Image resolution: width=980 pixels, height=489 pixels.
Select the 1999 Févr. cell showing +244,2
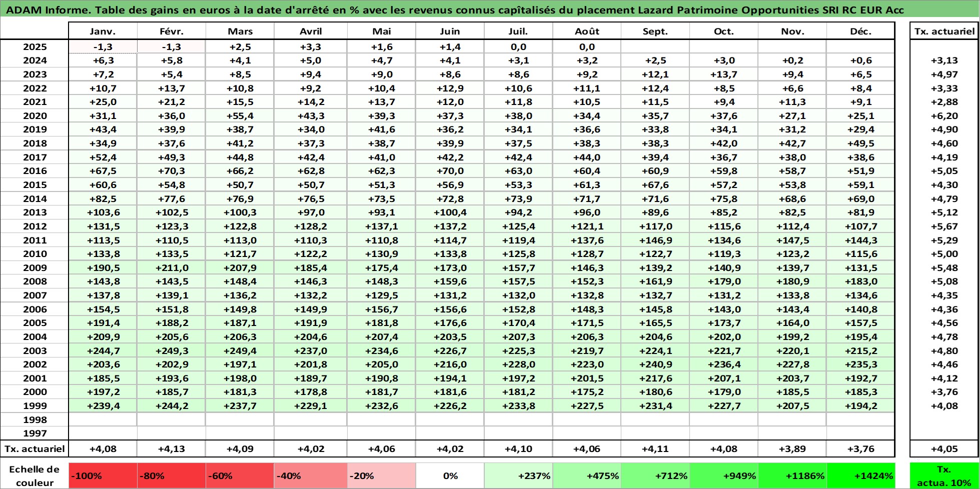click(171, 406)
